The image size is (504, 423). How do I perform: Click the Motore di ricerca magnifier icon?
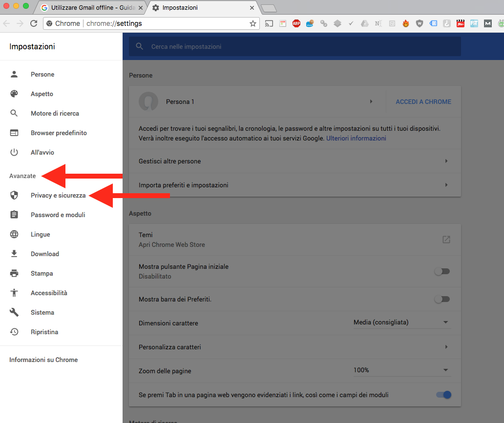[14, 113]
